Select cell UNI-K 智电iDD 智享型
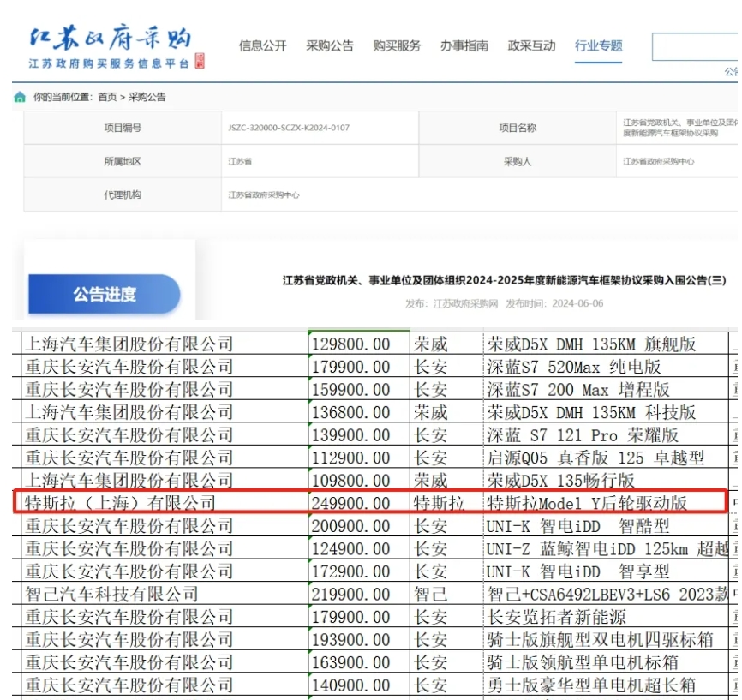 606,571
